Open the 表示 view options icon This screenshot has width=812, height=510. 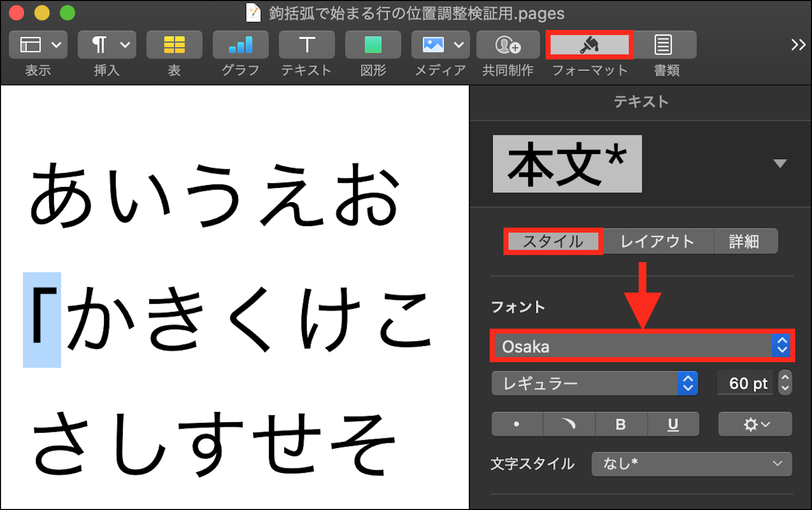pos(39,45)
